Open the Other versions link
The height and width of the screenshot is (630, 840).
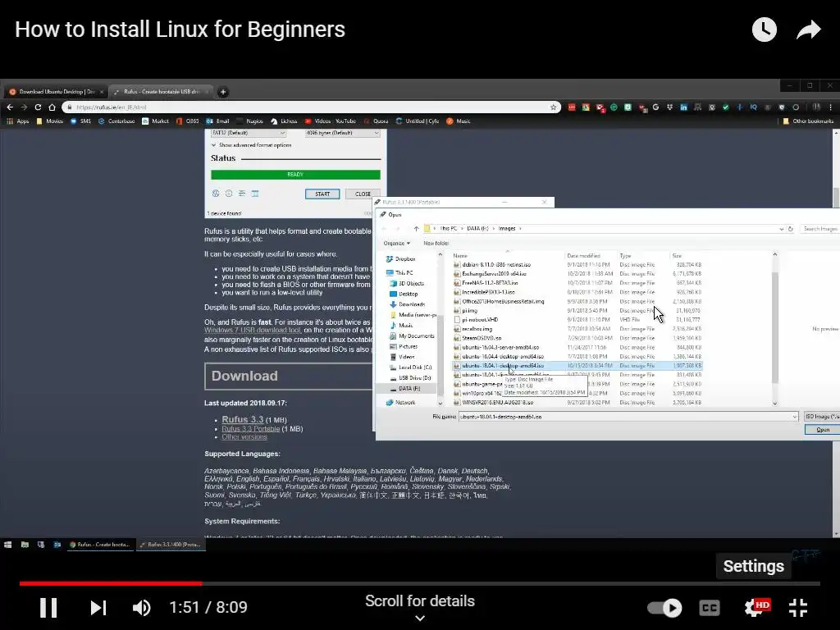click(x=244, y=436)
